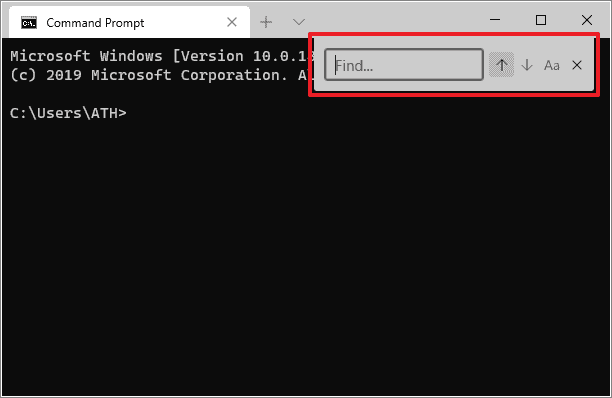Toggle the Aa match case option
The image size is (612, 398).
tap(552, 65)
